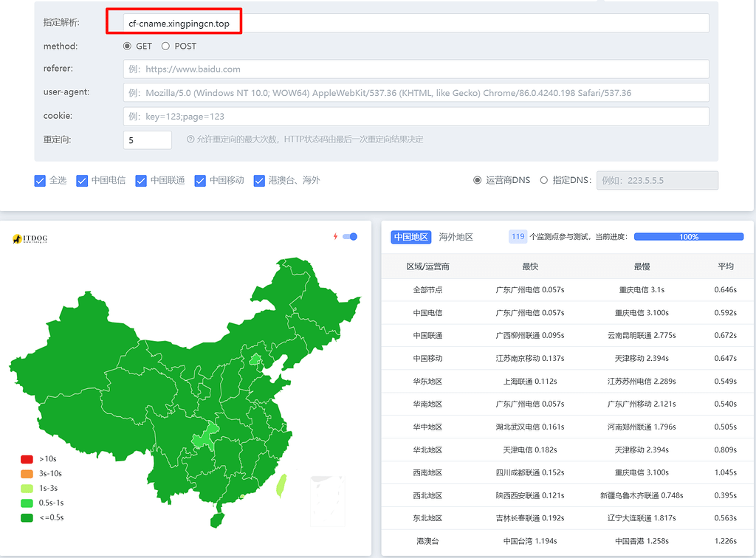Click the 华北地区 row label
756x558 pixels.
click(x=427, y=449)
